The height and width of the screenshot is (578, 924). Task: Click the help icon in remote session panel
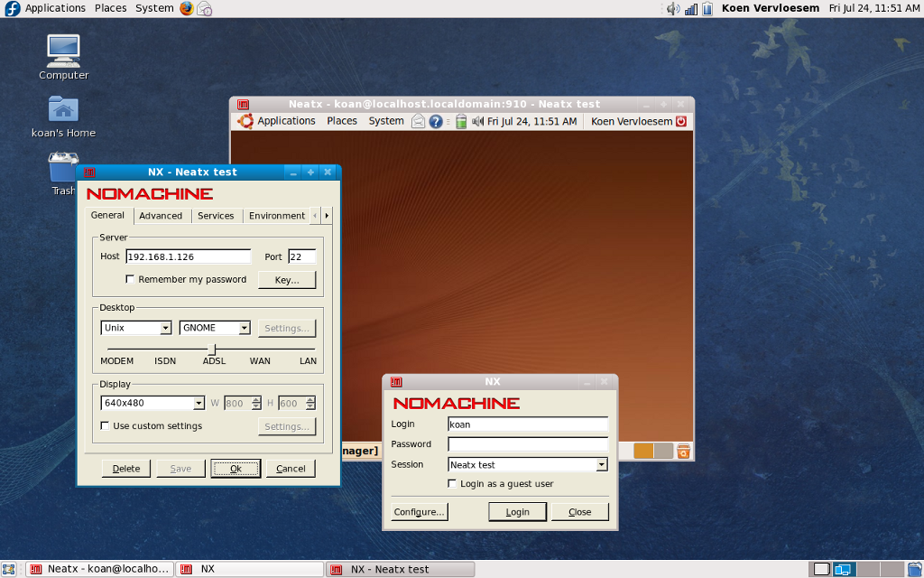436,121
